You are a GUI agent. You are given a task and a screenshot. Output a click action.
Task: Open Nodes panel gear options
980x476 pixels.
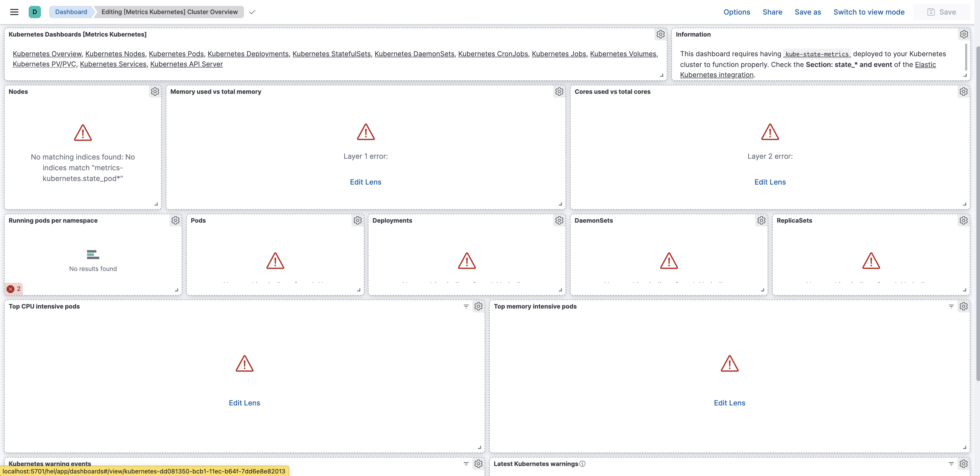coord(155,92)
